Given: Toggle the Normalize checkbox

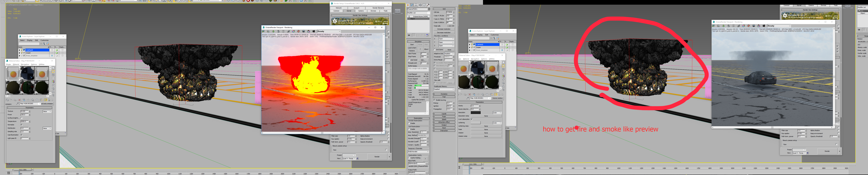Looking at the screenshot, I should (22, 125).
